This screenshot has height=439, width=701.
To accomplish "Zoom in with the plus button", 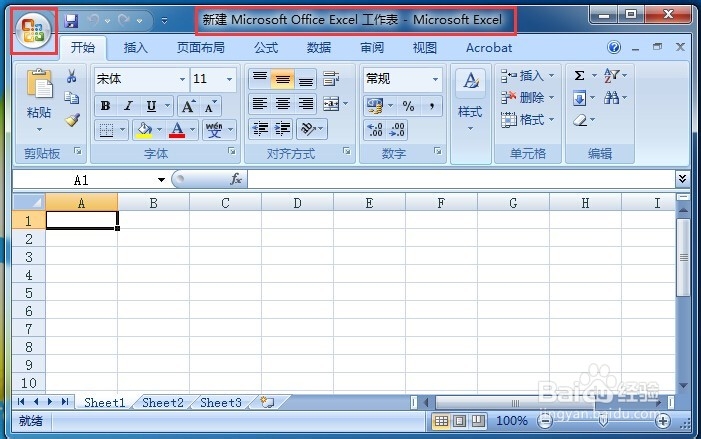I will coord(663,421).
